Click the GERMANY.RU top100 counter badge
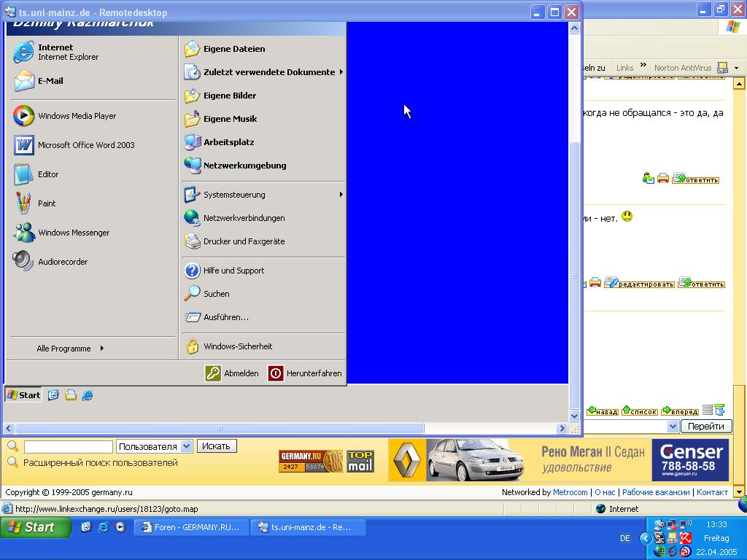Image resolution: width=747 pixels, height=560 pixels. point(311,461)
